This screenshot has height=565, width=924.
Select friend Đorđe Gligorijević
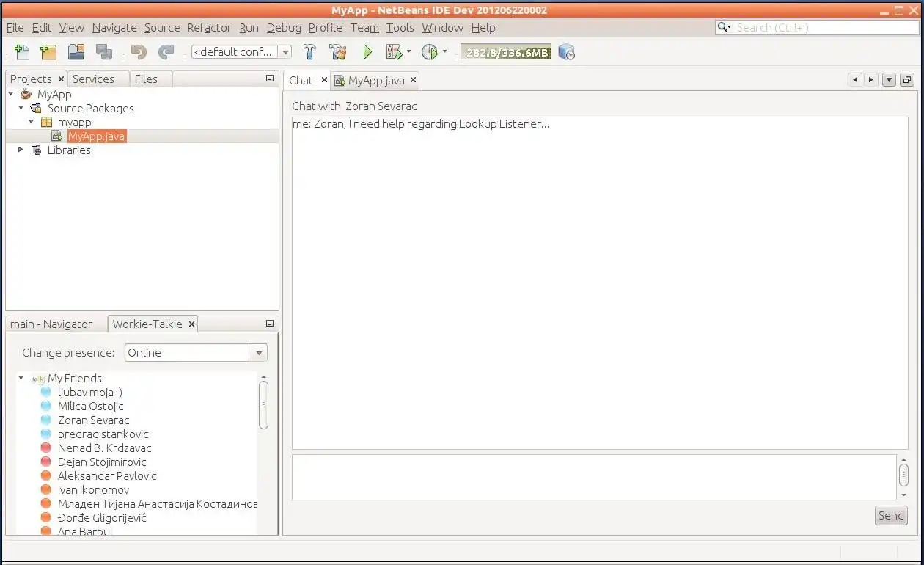(x=102, y=518)
